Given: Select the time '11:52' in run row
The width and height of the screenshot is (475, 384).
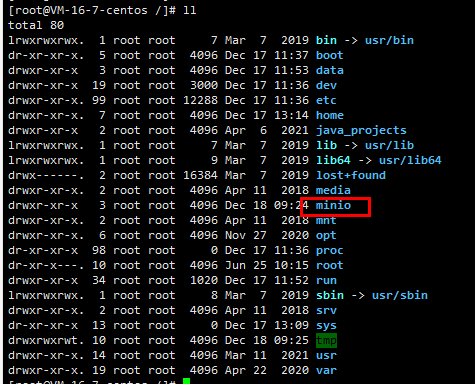Looking at the screenshot, I should click(291, 280).
